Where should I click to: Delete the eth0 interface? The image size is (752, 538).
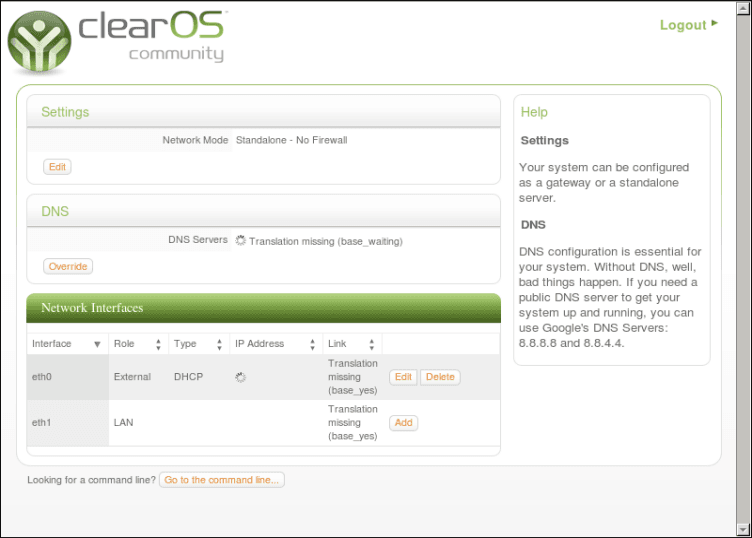(440, 377)
